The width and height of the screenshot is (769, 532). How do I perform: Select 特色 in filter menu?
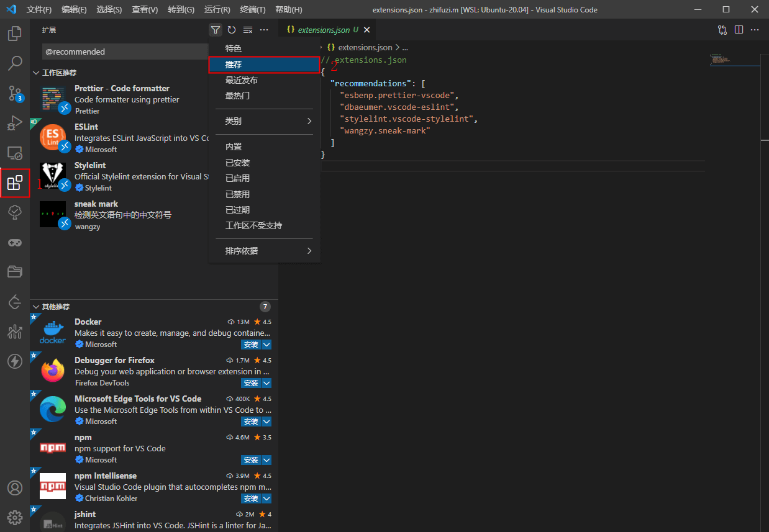point(265,48)
